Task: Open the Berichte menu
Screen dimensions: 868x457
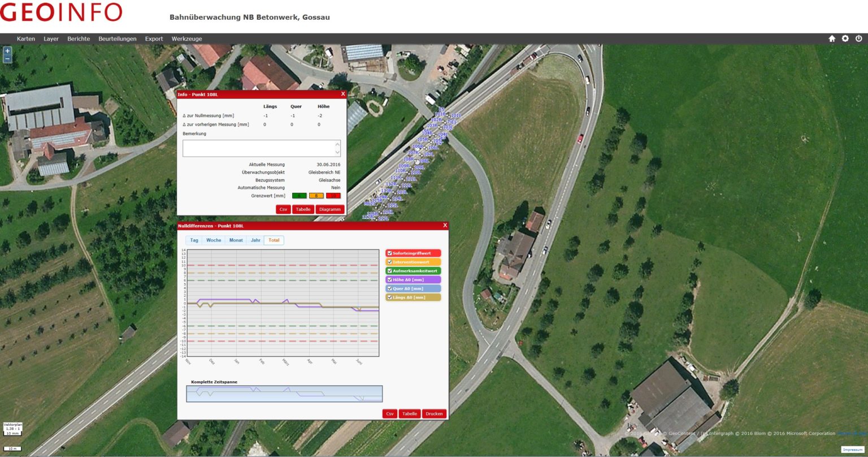Action: (79, 38)
